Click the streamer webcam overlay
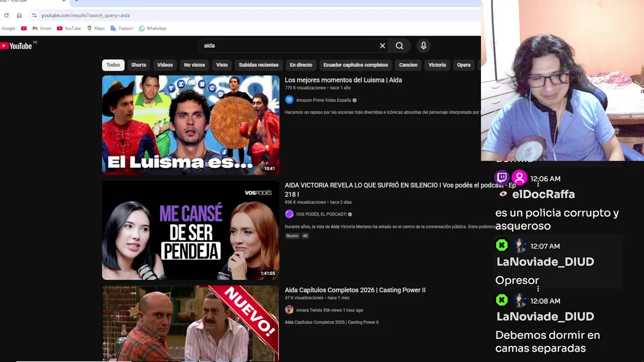This screenshot has height=362, width=644. click(x=562, y=80)
